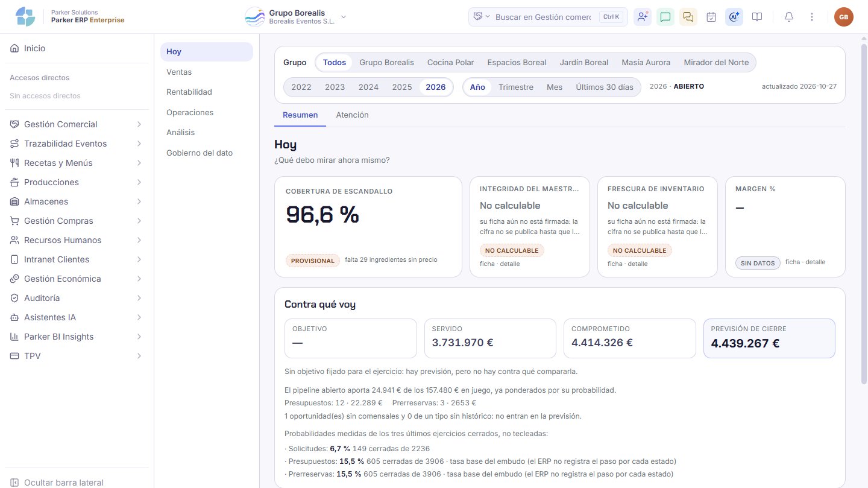
Task: Filter group by Cocina Polar
Action: coord(451,62)
